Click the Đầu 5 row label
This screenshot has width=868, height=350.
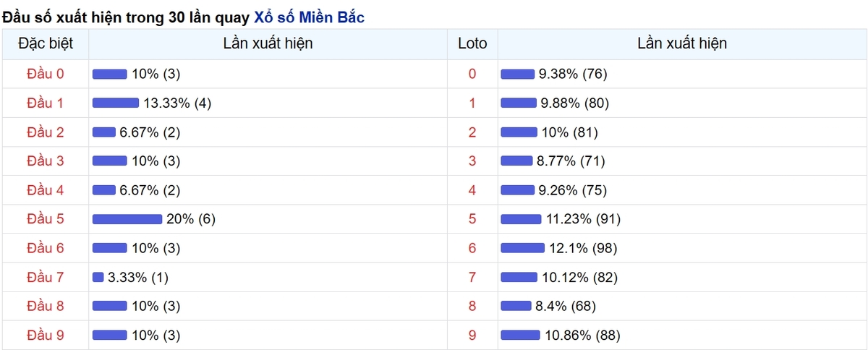[x=45, y=219]
